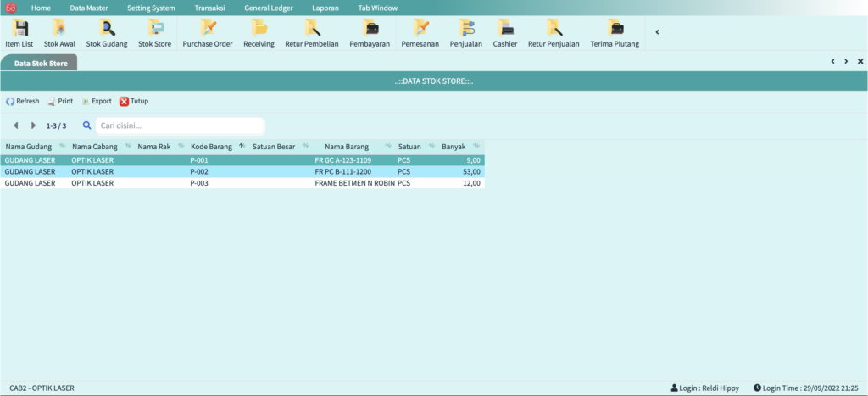Open Stok Gudang from the toolbar
The height and width of the screenshot is (396, 868).
click(106, 32)
